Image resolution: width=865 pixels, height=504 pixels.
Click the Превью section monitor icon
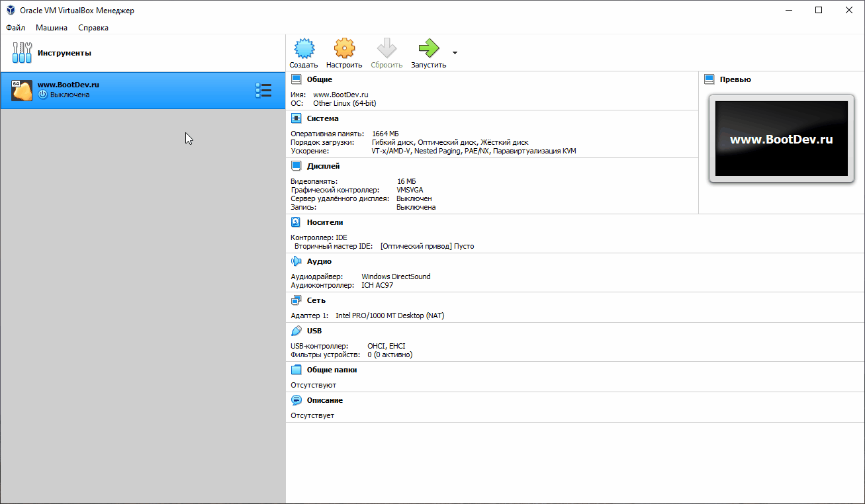(x=709, y=79)
